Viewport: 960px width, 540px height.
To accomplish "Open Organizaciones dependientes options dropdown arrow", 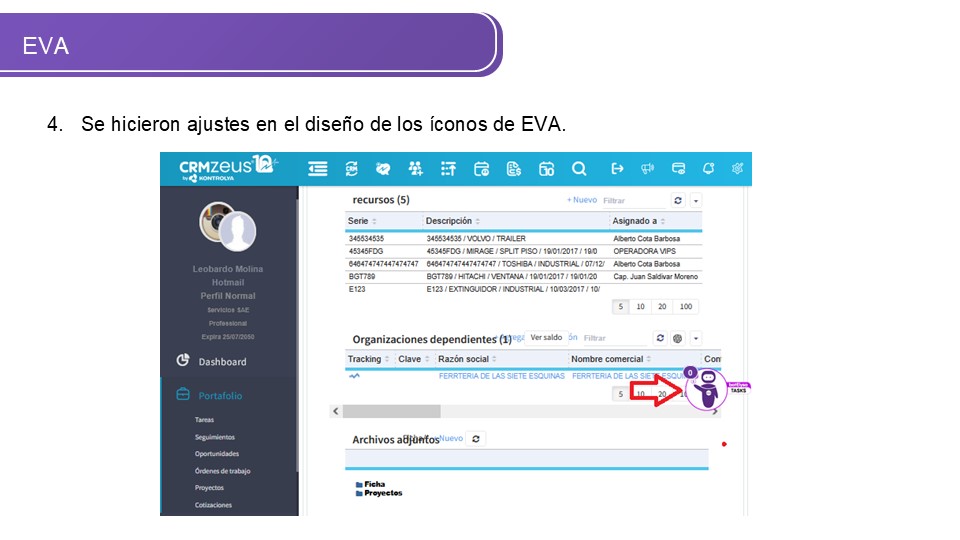I will pos(696,338).
